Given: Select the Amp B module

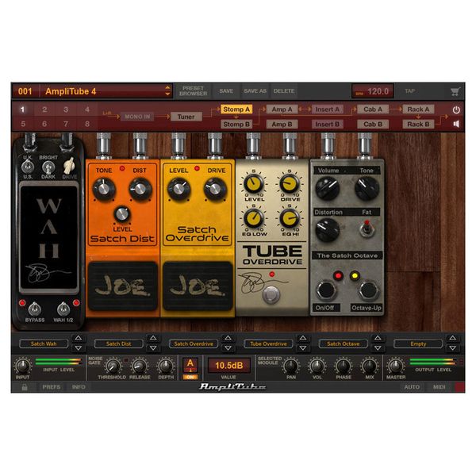Looking at the screenshot, I should [x=282, y=125].
